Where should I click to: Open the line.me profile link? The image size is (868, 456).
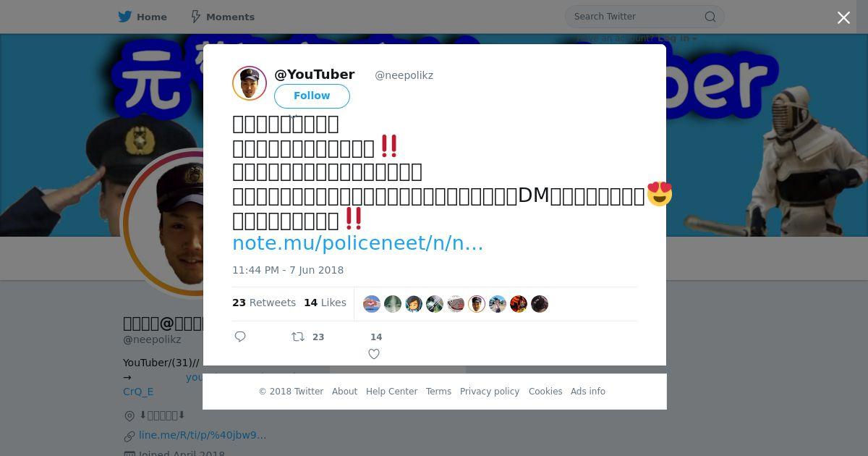point(203,435)
